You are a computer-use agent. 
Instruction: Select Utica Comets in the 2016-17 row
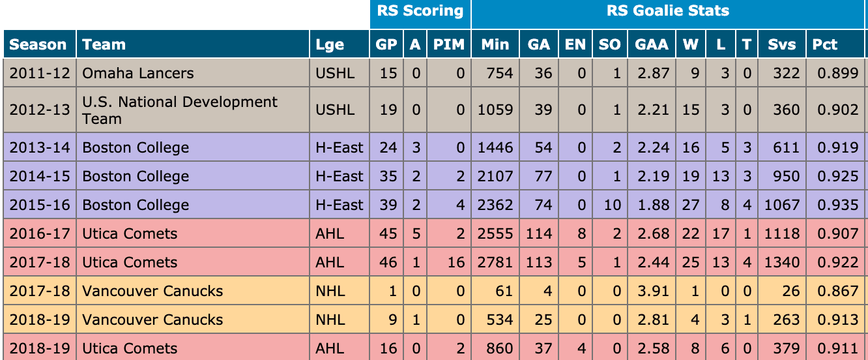pyautogui.click(x=130, y=234)
